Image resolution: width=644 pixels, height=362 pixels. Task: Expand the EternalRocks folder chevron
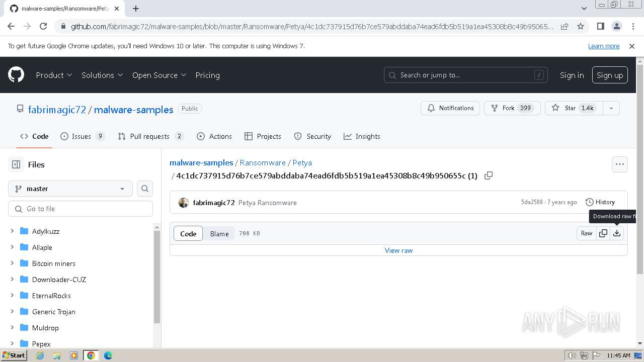[12, 296]
